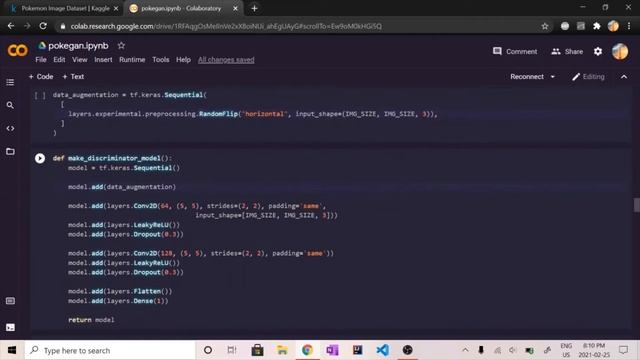Show hidden system tray icons

(x=465, y=350)
